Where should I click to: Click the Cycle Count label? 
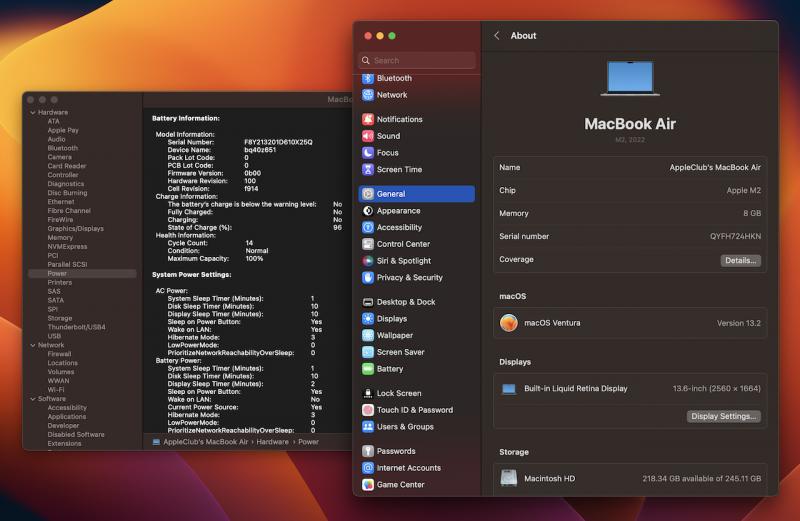(187, 243)
